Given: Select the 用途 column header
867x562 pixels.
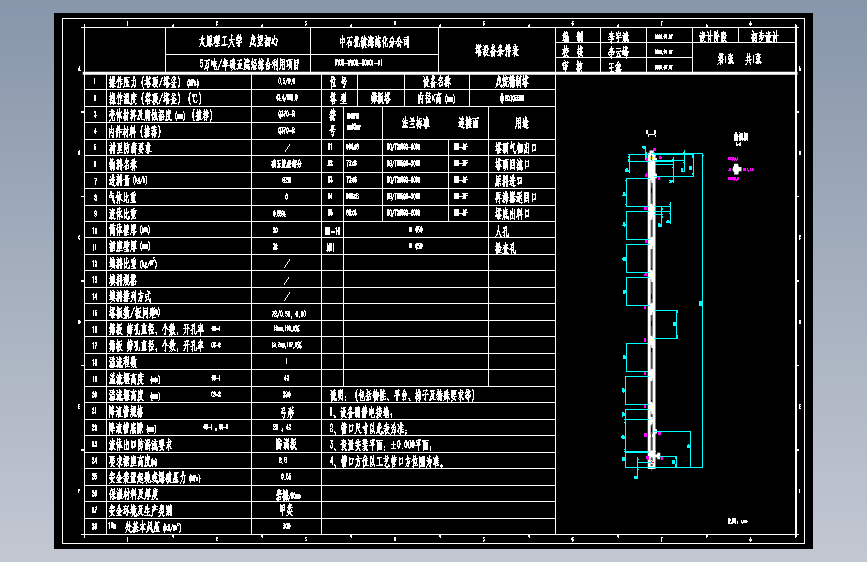Looking at the screenshot, I should point(521,123).
